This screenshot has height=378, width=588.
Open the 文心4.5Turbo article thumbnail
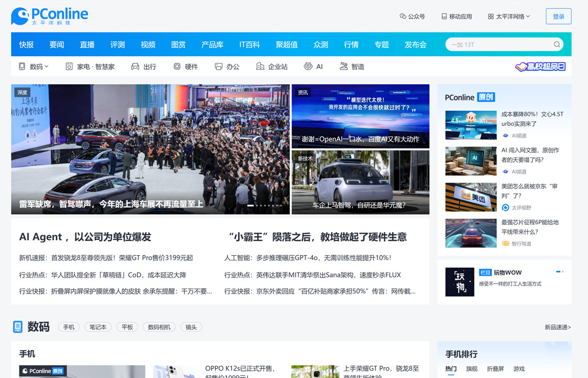pyautogui.click(x=470, y=125)
